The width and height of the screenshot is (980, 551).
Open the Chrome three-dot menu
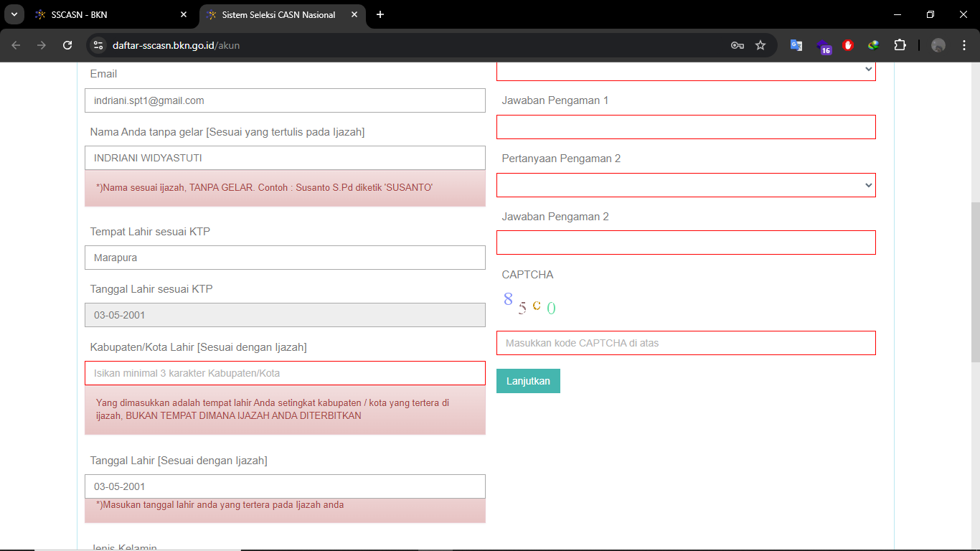coord(964,45)
